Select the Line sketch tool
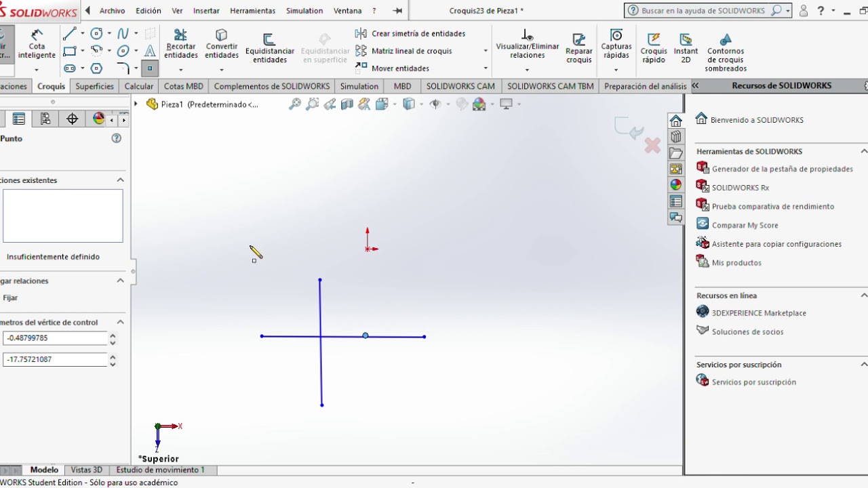This screenshot has width=868, height=488. (x=69, y=34)
